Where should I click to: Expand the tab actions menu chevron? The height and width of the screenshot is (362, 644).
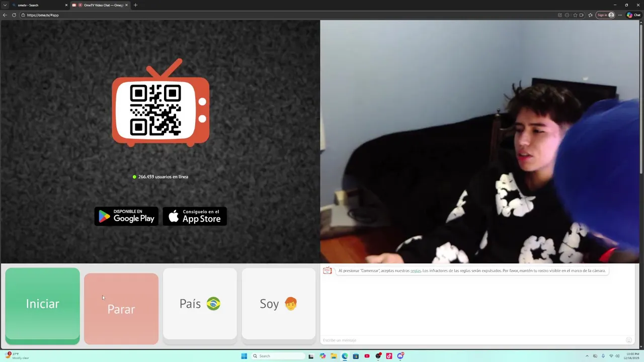coord(5,5)
